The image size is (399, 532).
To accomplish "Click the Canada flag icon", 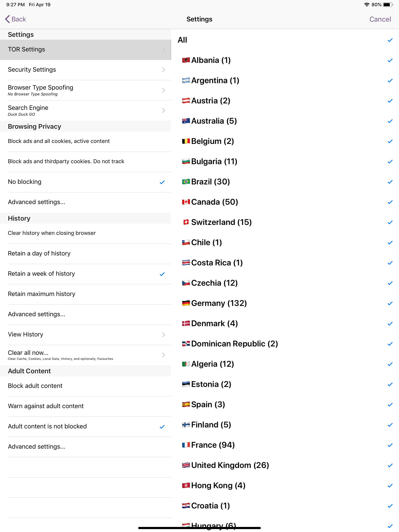I will [186, 202].
